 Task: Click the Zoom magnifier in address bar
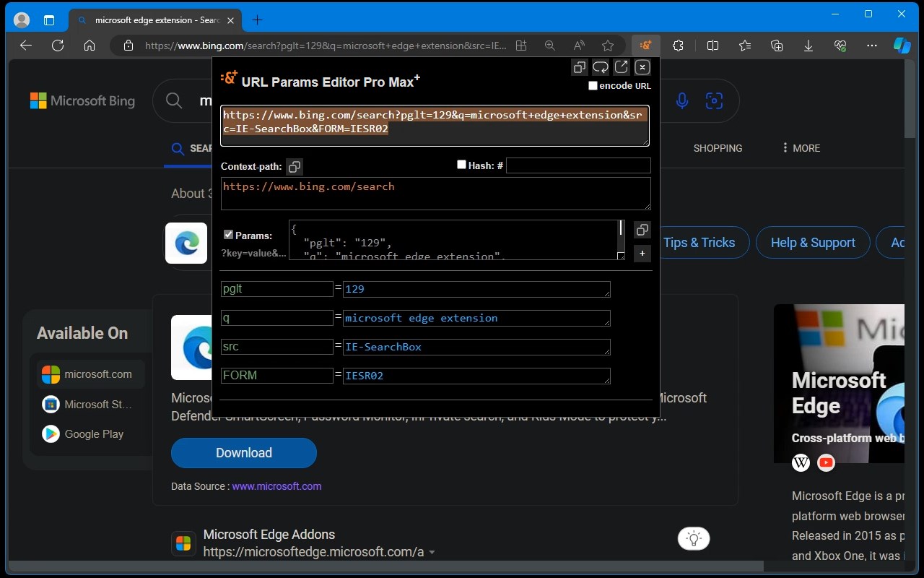pyautogui.click(x=550, y=46)
